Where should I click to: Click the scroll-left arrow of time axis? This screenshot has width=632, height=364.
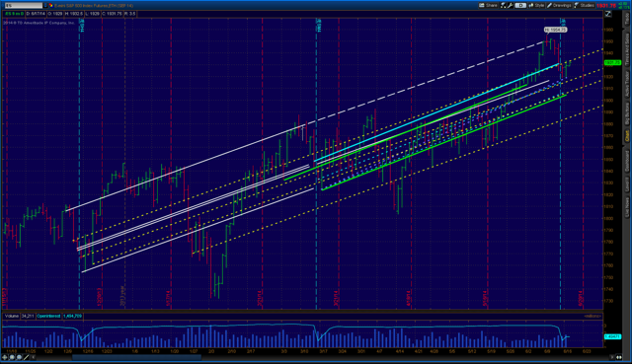(33, 357)
